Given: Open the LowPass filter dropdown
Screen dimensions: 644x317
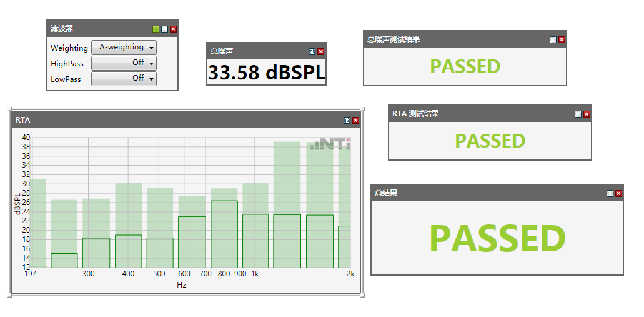Looking at the screenshot, I should [124, 79].
